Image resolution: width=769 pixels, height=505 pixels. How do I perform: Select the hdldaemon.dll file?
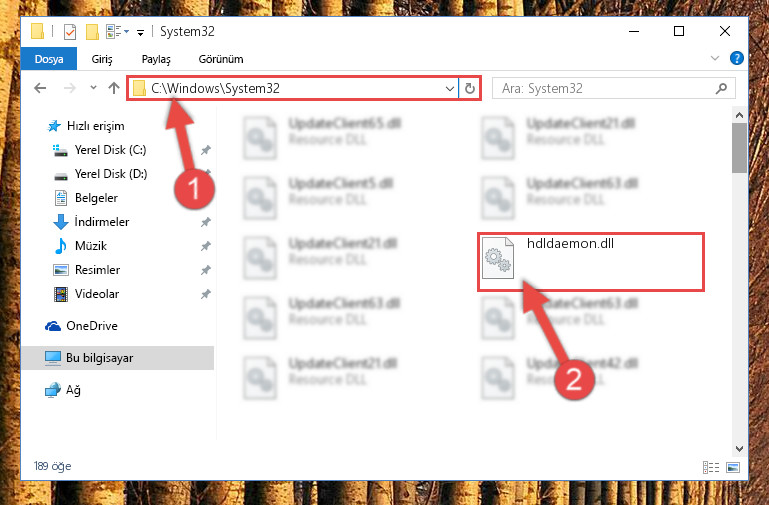point(590,261)
